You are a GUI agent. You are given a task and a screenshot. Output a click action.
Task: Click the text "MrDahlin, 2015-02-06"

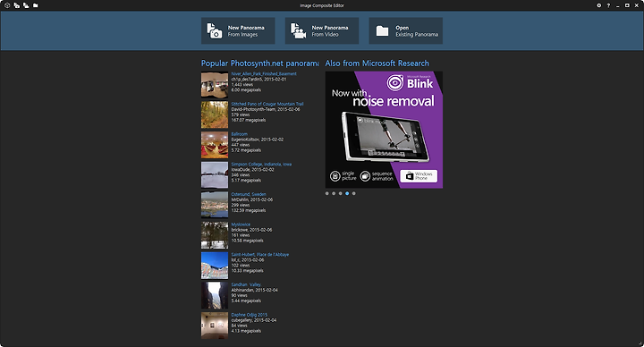251,199
